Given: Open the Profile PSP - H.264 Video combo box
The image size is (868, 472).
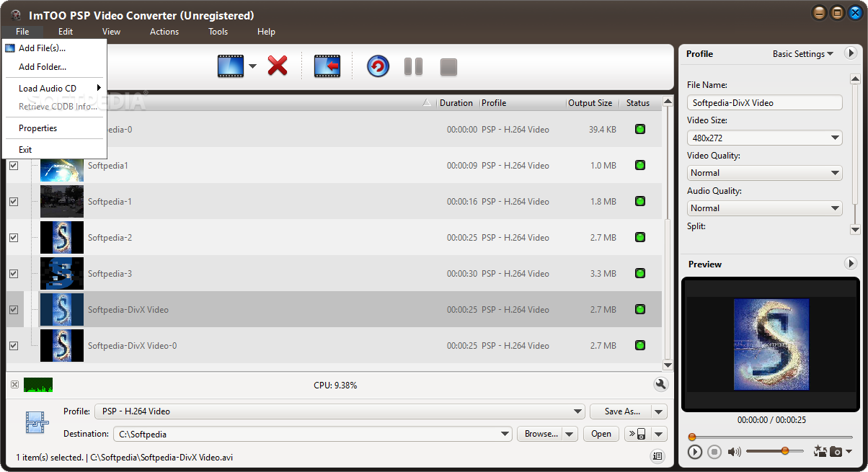Looking at the screenshot, I should tap(340, 411).
